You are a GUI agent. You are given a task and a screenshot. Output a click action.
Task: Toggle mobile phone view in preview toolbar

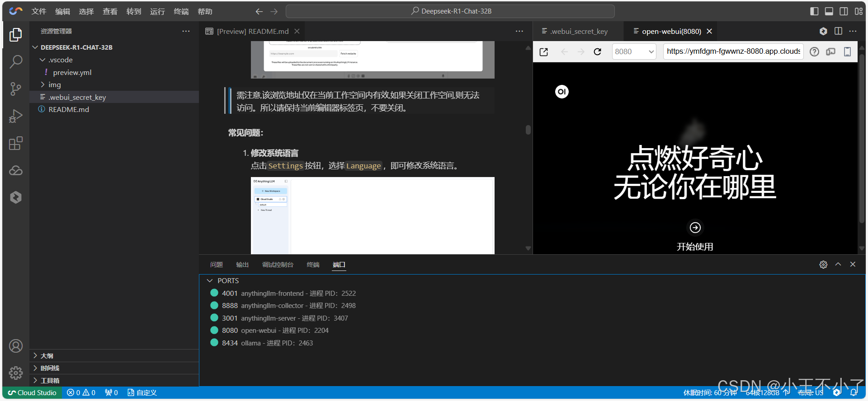click(848, 52)
